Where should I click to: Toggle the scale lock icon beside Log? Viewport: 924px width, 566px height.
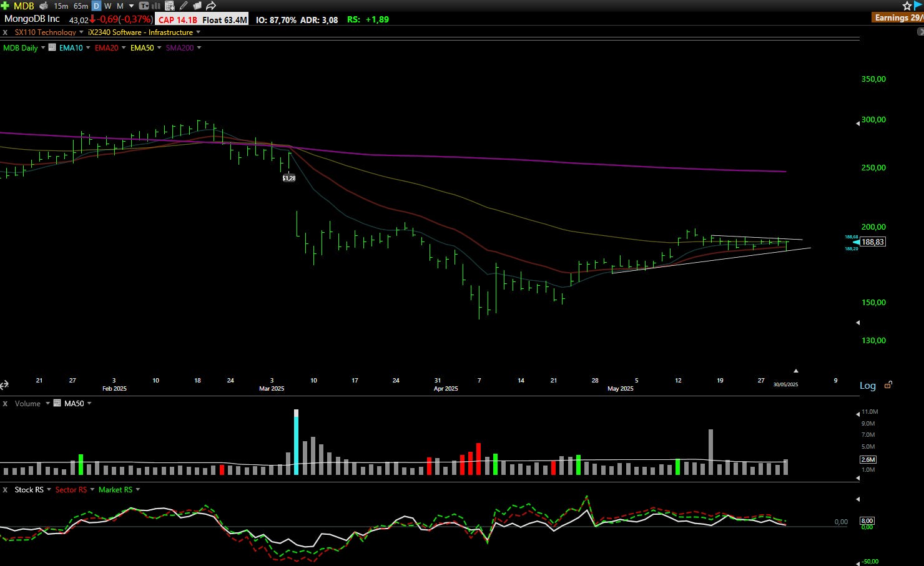pyautogui.click(x=888, y=385)
